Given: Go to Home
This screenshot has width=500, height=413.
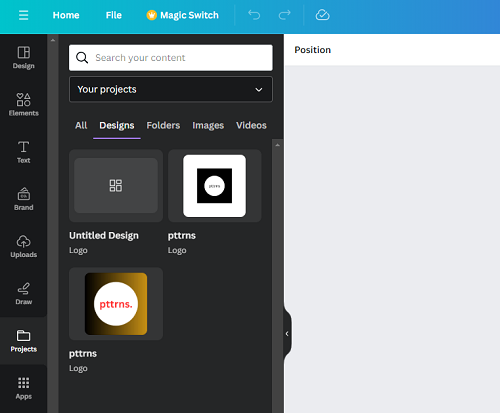Looking at the screenshot, I should point(66,15).
